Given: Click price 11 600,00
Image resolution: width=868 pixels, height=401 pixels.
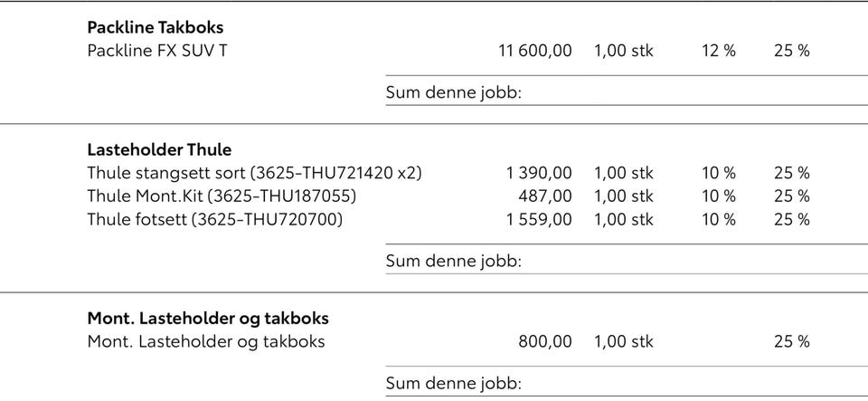Looking at the screenshot, I should pos(535,51).
